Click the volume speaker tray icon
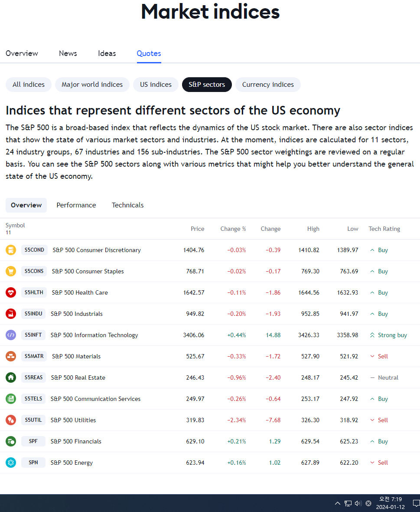 (x=358, y=503)
